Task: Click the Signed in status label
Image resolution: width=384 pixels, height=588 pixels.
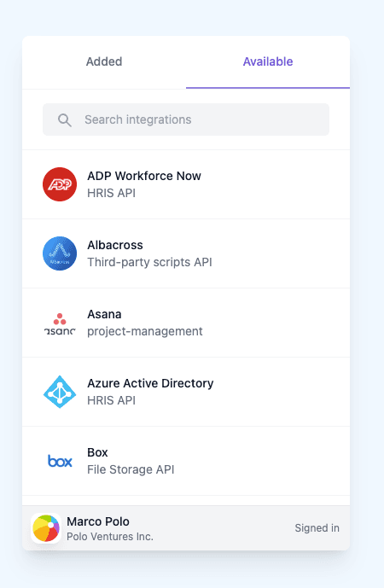Action: pos(317,528)
